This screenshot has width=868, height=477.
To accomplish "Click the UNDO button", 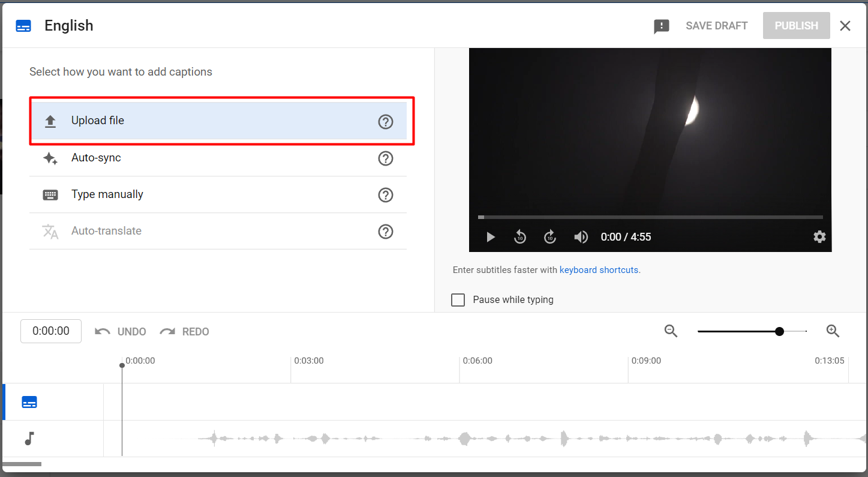I will 121,332.
